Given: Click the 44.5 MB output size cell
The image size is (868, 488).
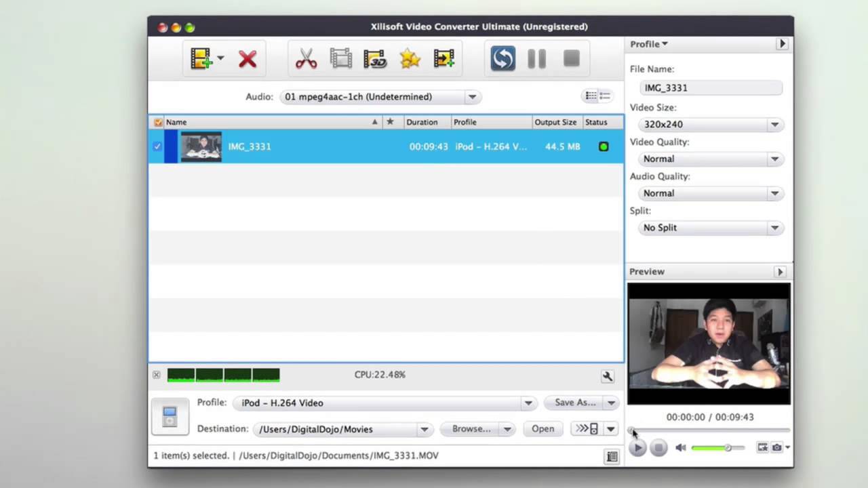Looking at the screenshot, I should 562,146.
